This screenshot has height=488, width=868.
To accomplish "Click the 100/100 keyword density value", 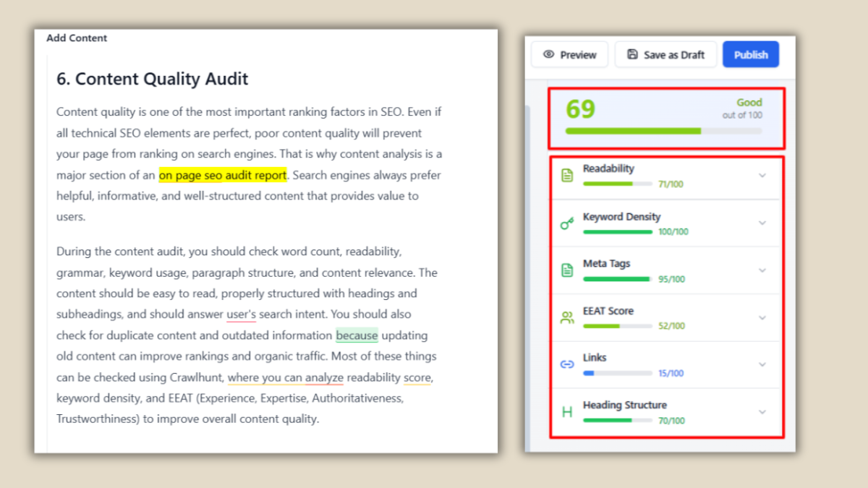I will [x=673, y=232].
